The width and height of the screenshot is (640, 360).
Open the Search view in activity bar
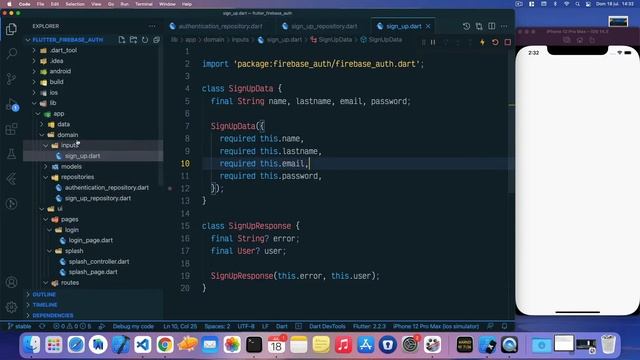coord(11,53)
